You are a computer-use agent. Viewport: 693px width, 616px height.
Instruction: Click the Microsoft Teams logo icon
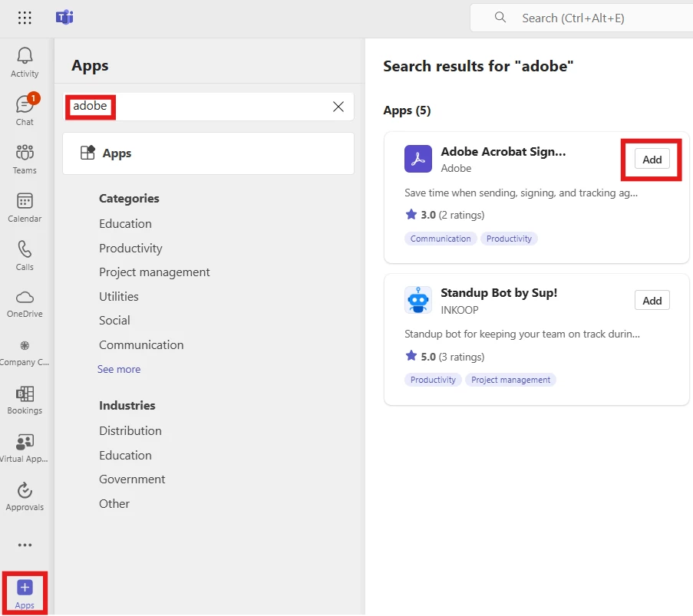click(64, 18)
